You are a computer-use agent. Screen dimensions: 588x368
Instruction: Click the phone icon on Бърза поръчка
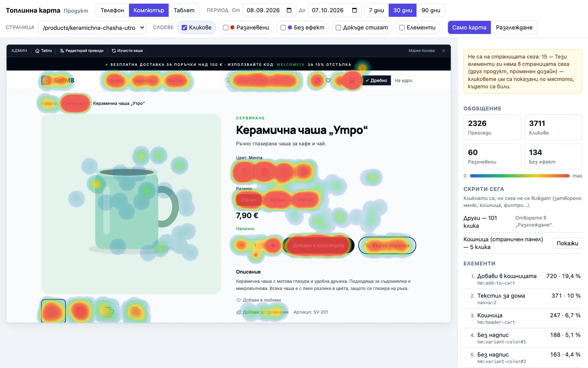367,245
